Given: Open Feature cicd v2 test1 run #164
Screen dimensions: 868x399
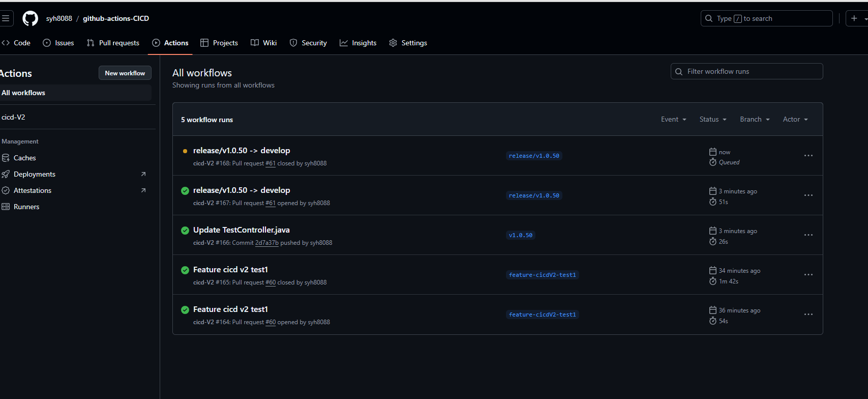Looking at the screenshot, I should coord(230,309).
